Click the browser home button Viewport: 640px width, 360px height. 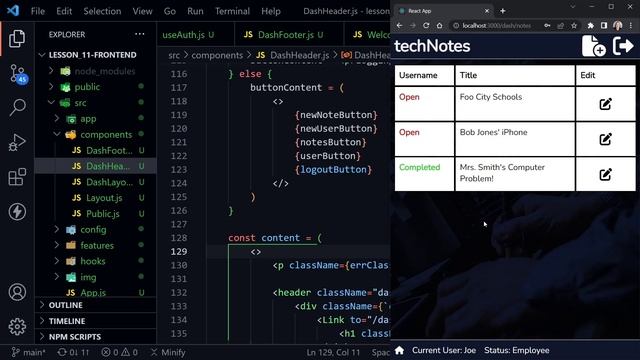439,25
